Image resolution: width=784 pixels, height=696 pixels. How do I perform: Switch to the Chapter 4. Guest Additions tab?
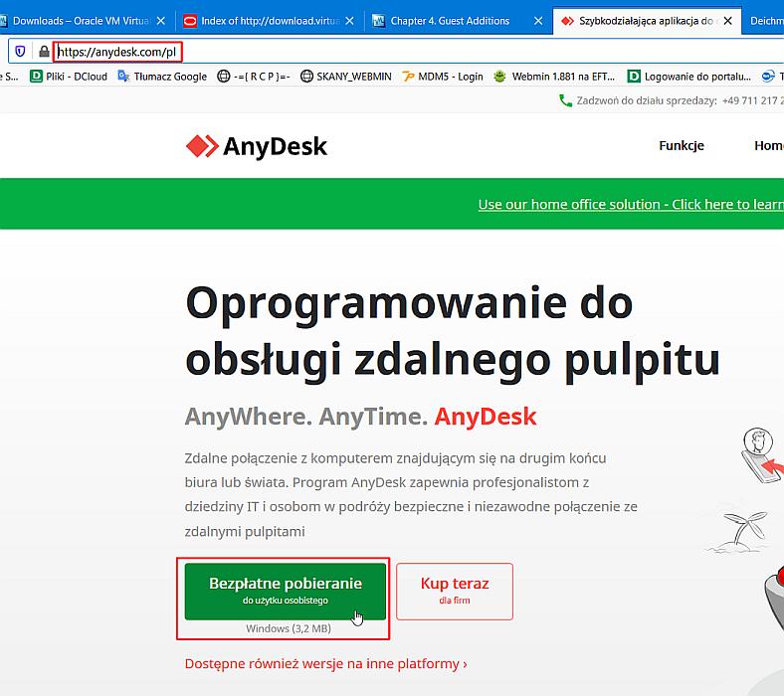(x=450, y=20)
